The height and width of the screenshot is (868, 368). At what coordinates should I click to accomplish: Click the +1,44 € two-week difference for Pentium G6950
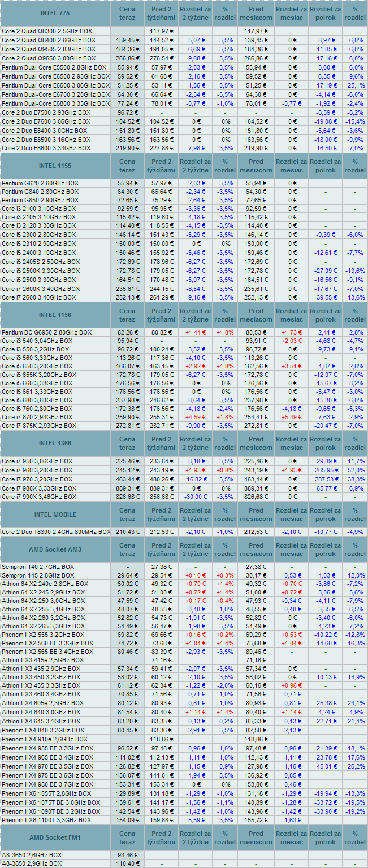196,332
